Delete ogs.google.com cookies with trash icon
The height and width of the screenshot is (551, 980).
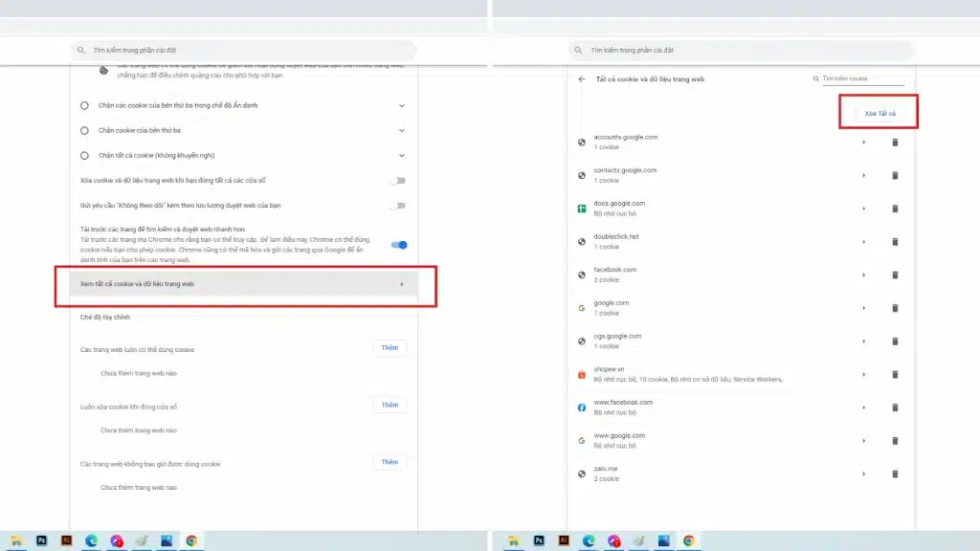pyautogui.click(x=895, y=341)
